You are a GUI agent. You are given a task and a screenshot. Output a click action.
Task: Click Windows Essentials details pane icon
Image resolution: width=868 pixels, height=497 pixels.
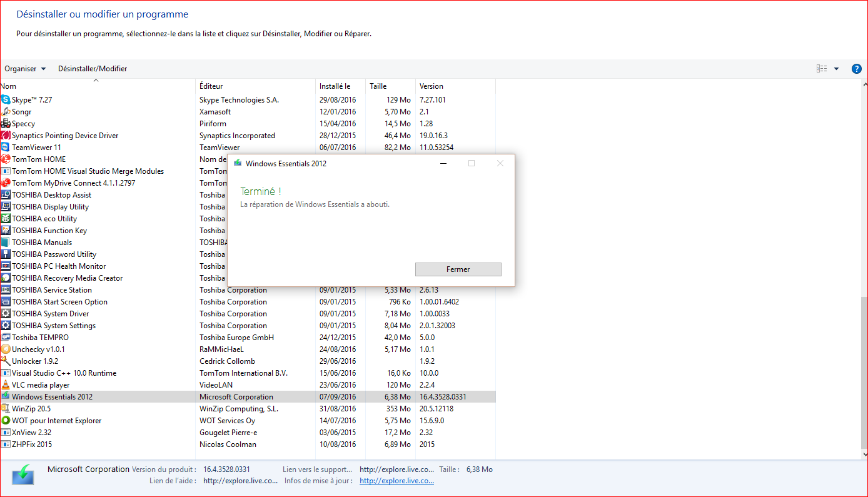pos(23,474)
